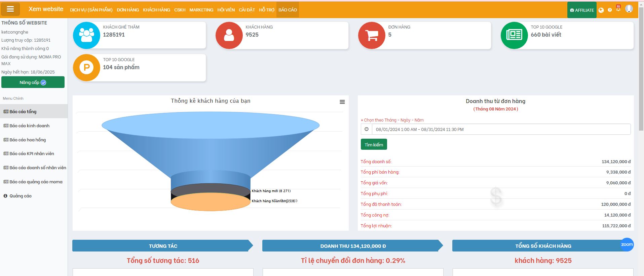This screenshot has height=276, width=644.
Task: Click the green Nâng cấp upgrade button
Action: (33, 82)
